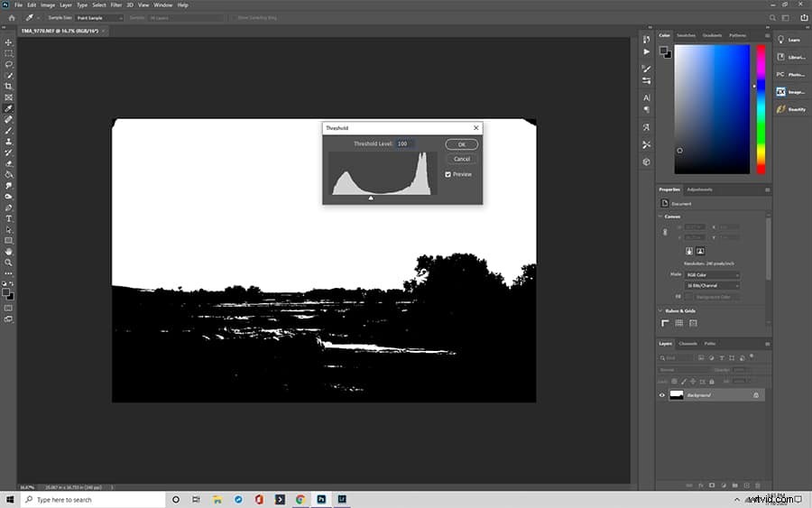
Task: Click OK in Threshold dialog
Action: (x=461, y=144)
